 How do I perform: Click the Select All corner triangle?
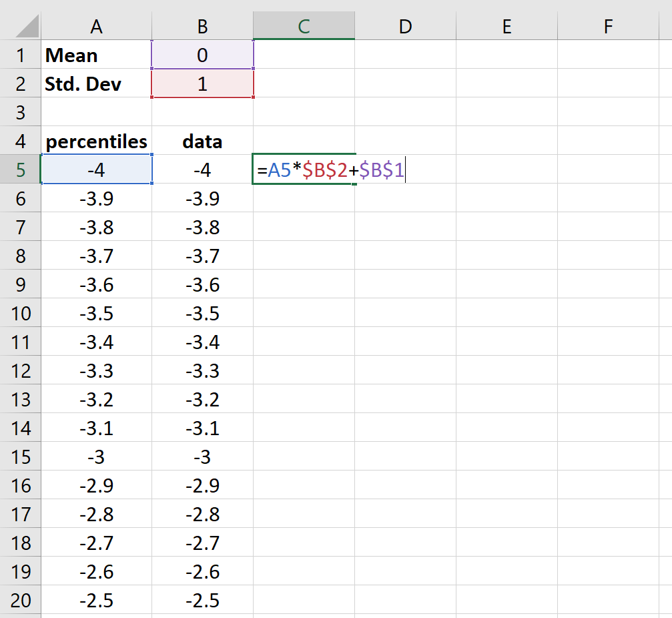(27, 27)
